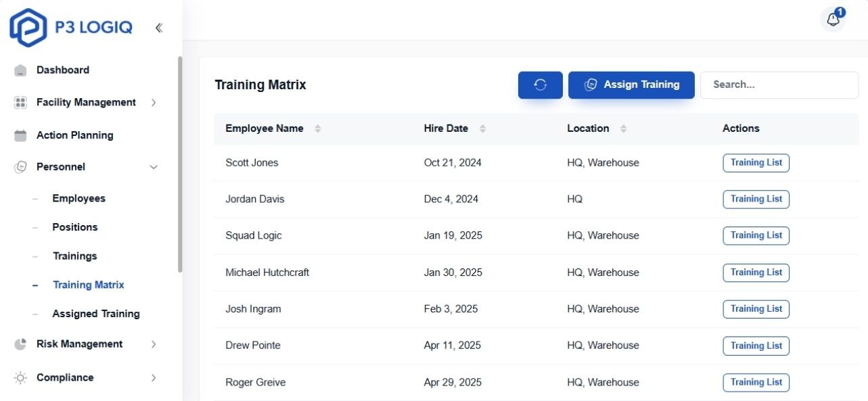Click employee name Scott Jones

[x=252, y=163]
